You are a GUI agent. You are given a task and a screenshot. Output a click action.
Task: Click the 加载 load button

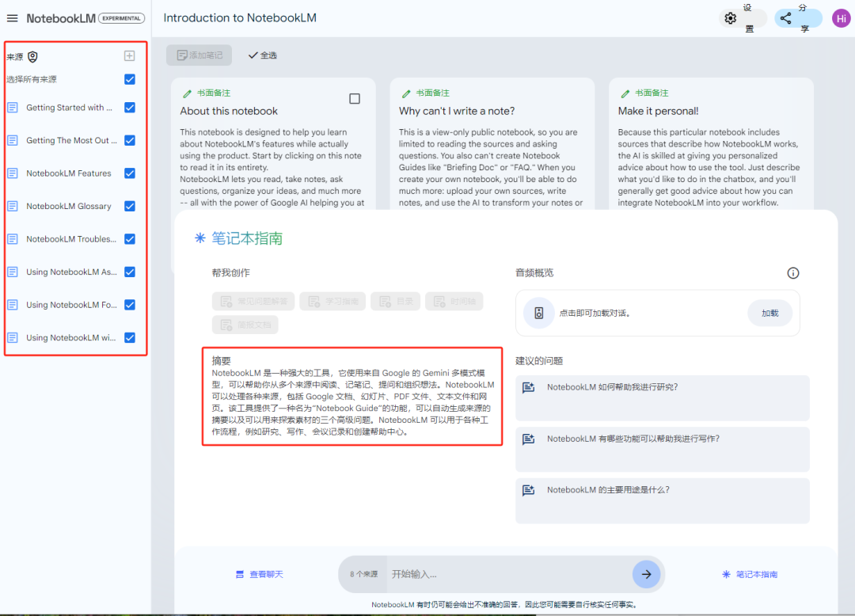pyautogui.click(x=770, y=313)
